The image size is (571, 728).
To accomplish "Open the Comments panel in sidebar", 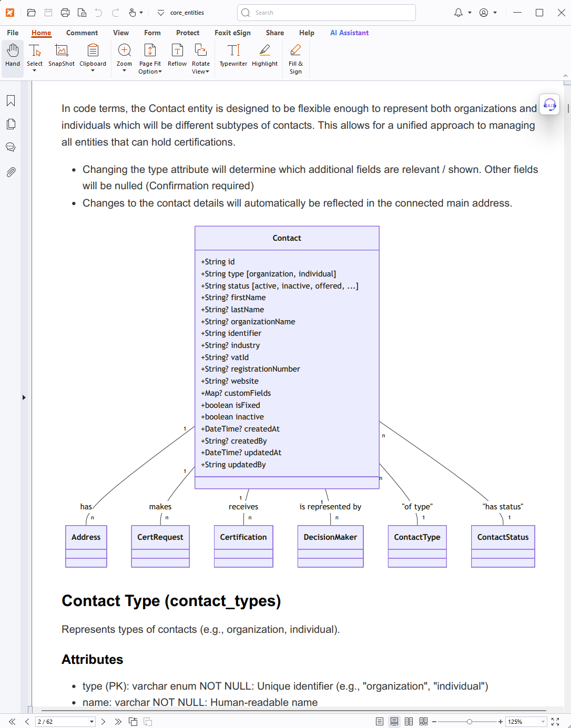I will click(x=11, y=147).
